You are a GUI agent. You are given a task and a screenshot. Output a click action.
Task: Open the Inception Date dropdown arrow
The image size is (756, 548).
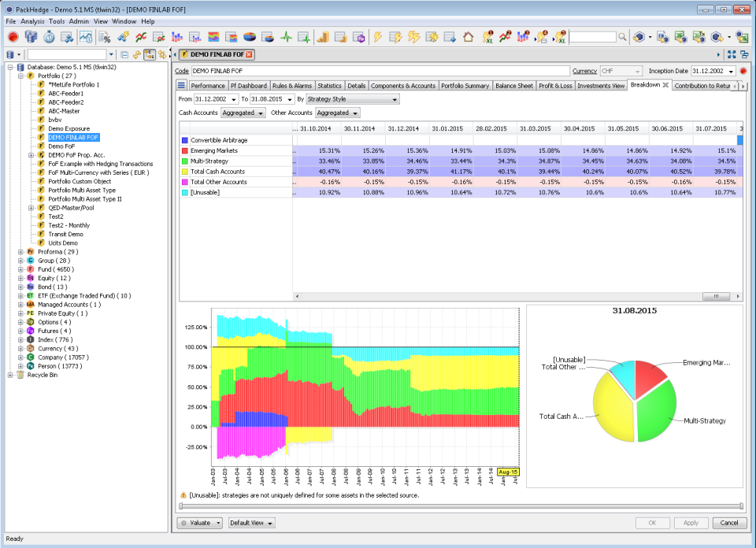[x=731, y=72]
